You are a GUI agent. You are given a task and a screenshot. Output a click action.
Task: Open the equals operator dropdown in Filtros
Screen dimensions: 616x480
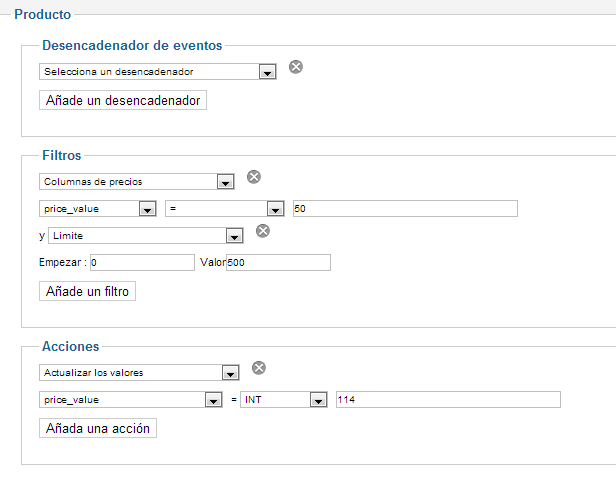225,209
